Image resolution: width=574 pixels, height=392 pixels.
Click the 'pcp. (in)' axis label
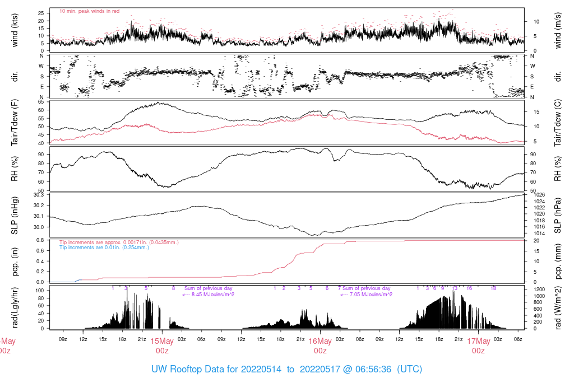click(15, 262)
